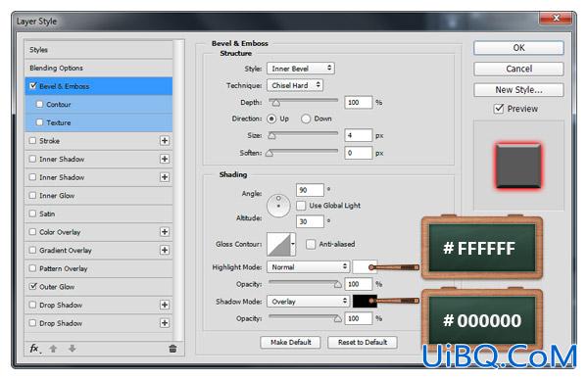Enable the Contour checkbox

tap(39, 104)
